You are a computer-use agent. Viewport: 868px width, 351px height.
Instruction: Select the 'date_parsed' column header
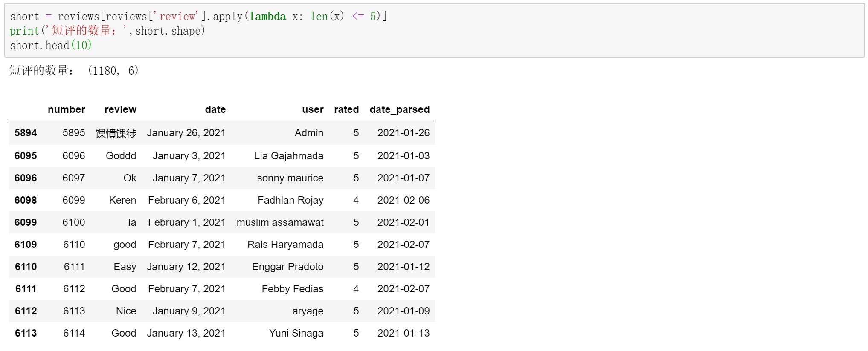(x=399, y=109)
